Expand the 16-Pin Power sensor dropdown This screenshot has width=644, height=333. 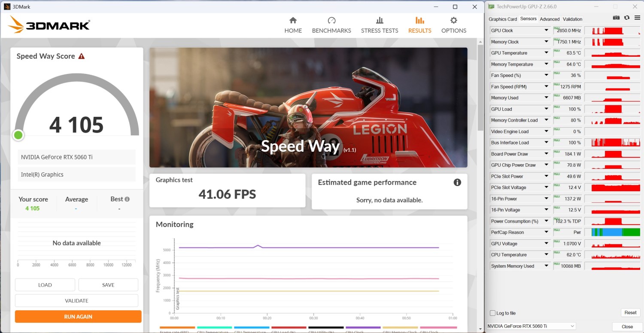(x=547, y=199)
